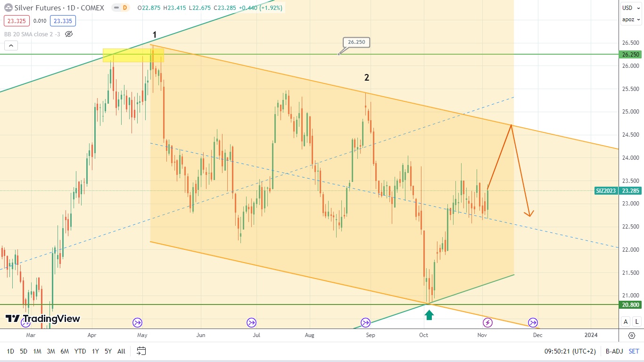Click the lightning event icon near November
The width and height of the screenshot is (644, 362).
pos(488,322)
